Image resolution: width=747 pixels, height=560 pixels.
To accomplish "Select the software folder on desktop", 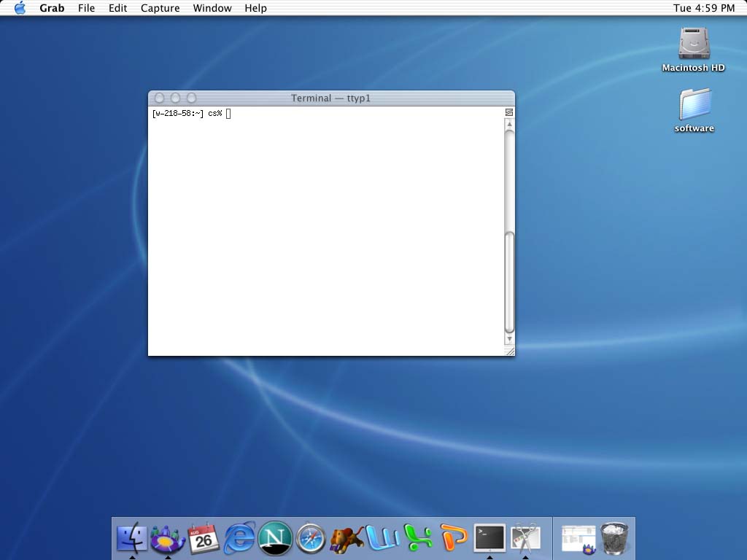I will tap(694, 105).
